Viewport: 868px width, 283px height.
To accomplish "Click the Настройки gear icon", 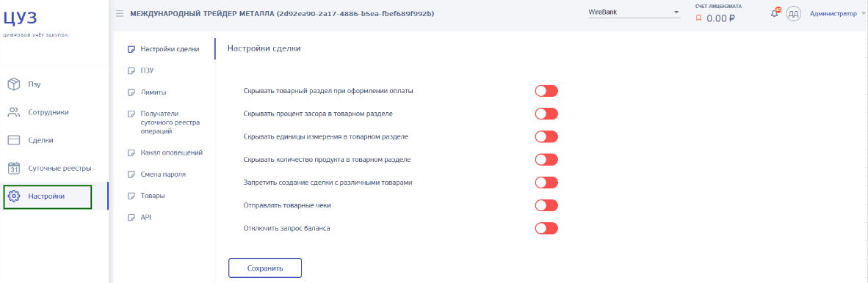I will pyautogui.click(x=14, y=196).
